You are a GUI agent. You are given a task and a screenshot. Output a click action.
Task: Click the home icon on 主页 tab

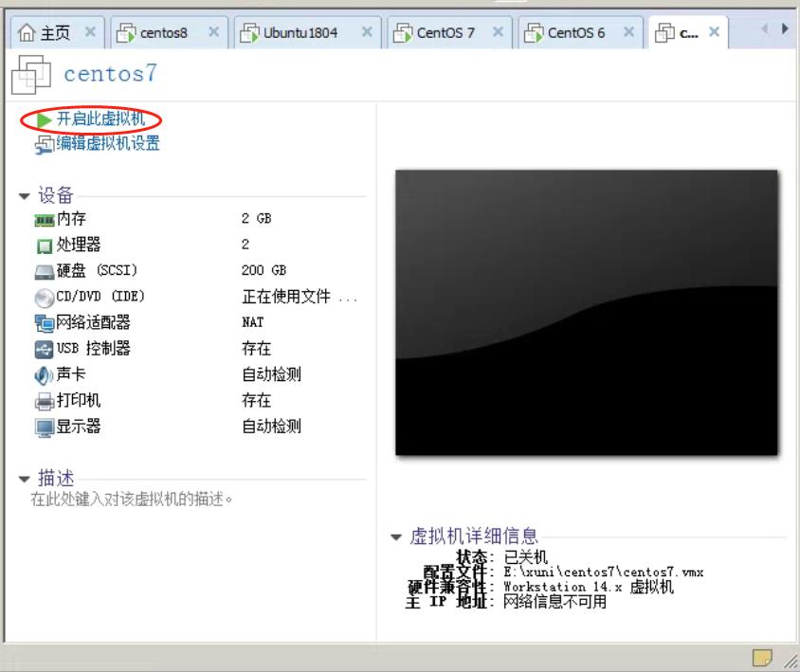[27, 32]
